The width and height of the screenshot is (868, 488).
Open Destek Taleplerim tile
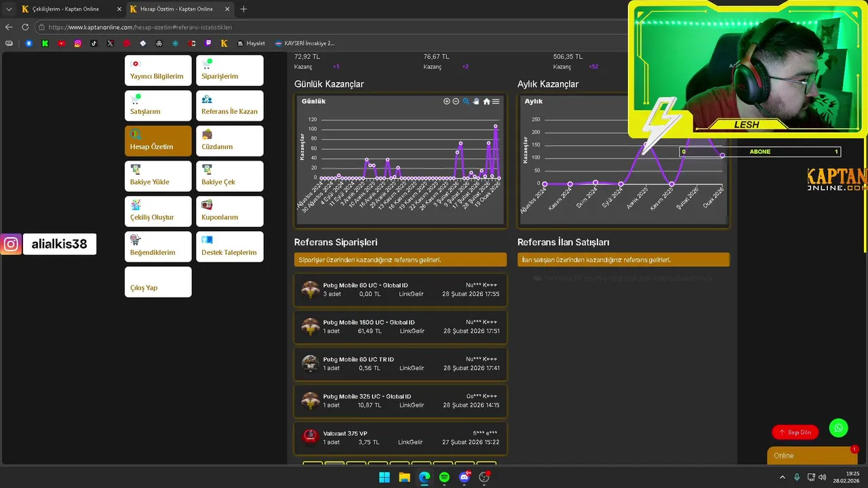pos(230,247)
